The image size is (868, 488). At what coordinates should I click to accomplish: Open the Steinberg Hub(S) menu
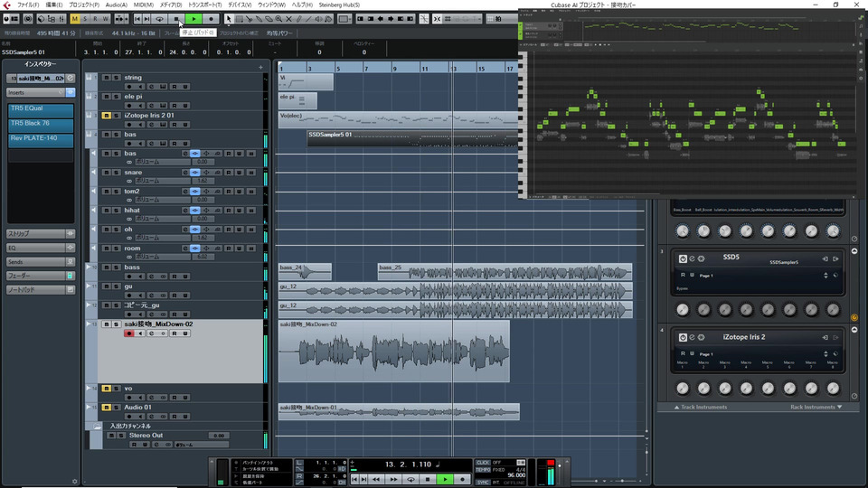point(339,5)
